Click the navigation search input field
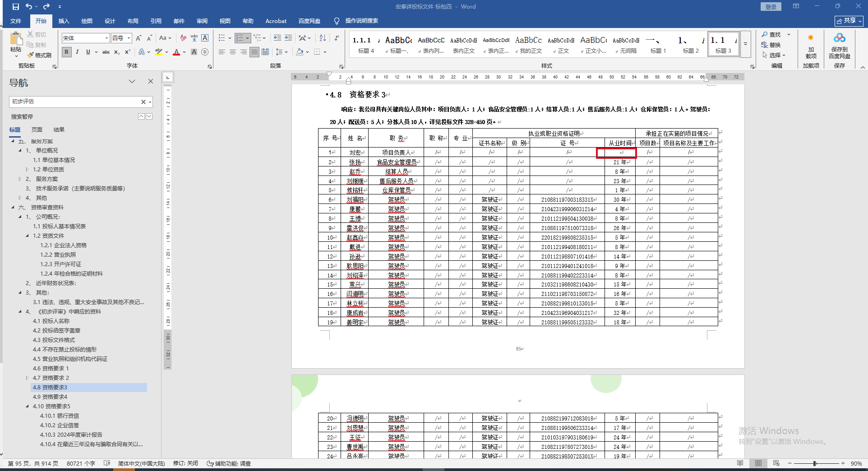The image size is (868, 471). (x=75, y=102)
